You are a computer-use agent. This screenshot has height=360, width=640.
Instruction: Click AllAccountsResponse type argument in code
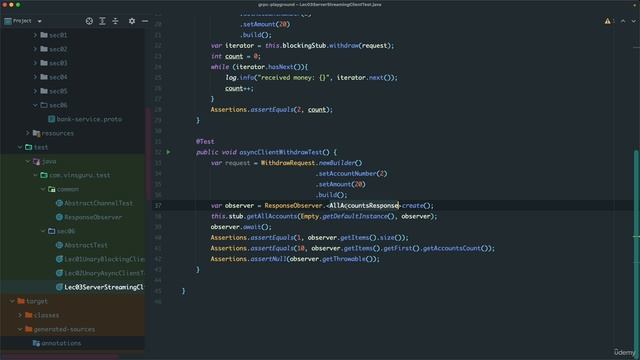pos(364,205)
